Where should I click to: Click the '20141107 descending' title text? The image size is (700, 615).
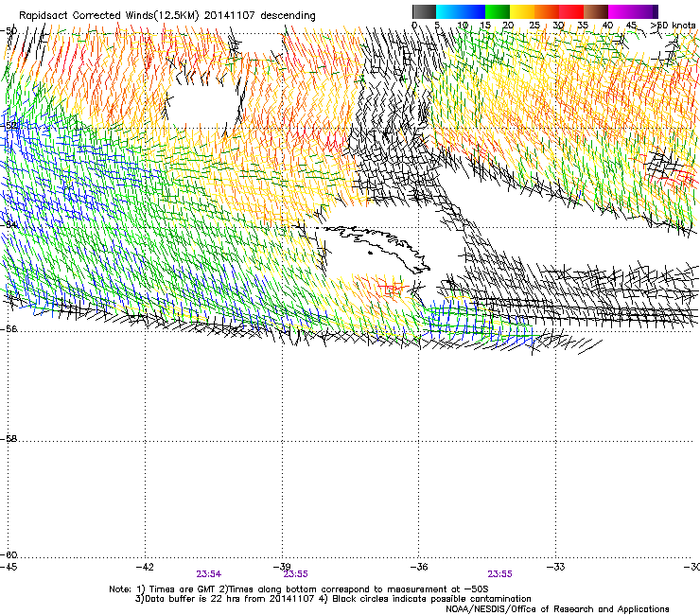[x=260, y=15]
